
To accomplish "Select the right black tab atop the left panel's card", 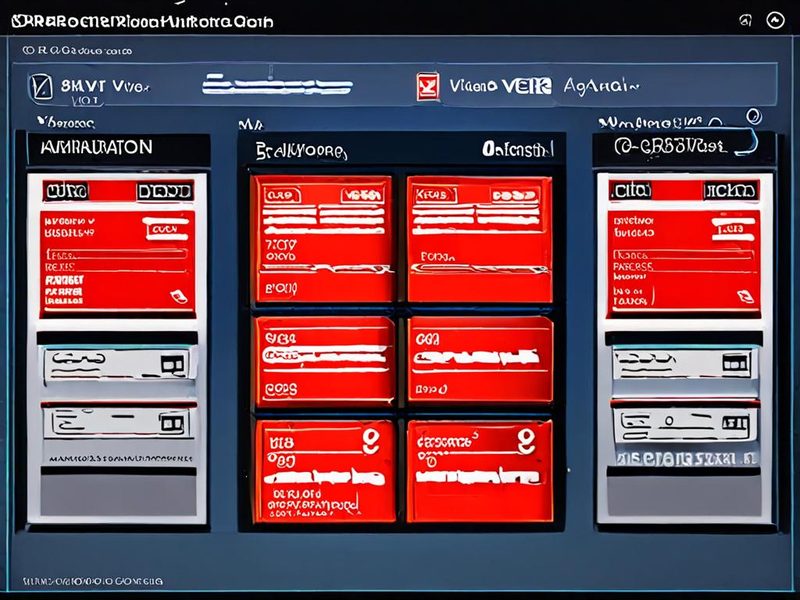I will click(x=164, y=192).
